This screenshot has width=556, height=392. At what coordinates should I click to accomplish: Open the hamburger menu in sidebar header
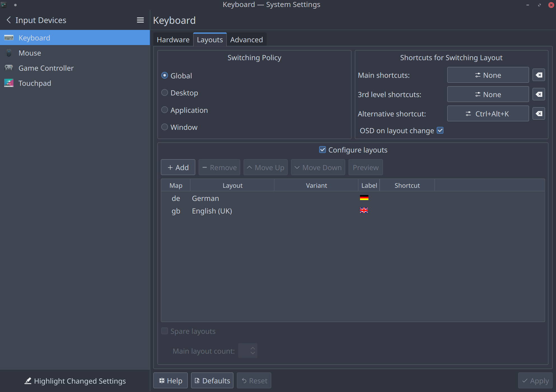tap(140, 20)
